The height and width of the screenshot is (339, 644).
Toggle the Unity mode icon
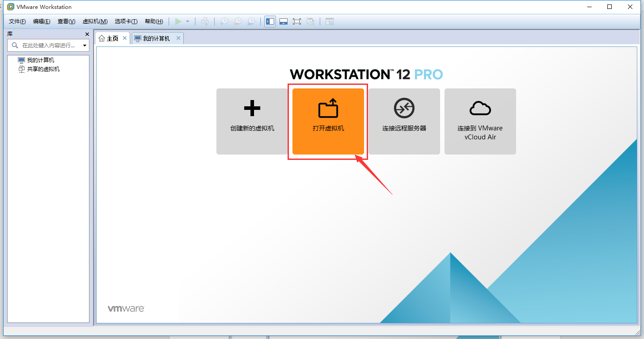310,21
